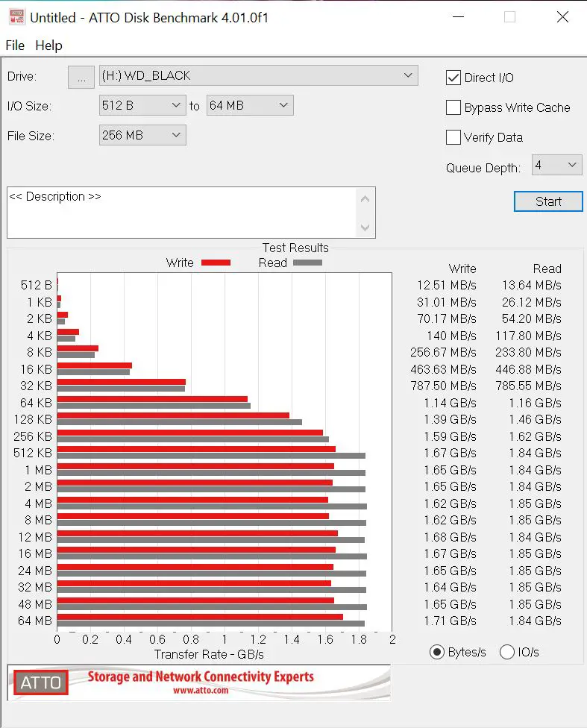Select the IO/s radio button

pos(507,653)
